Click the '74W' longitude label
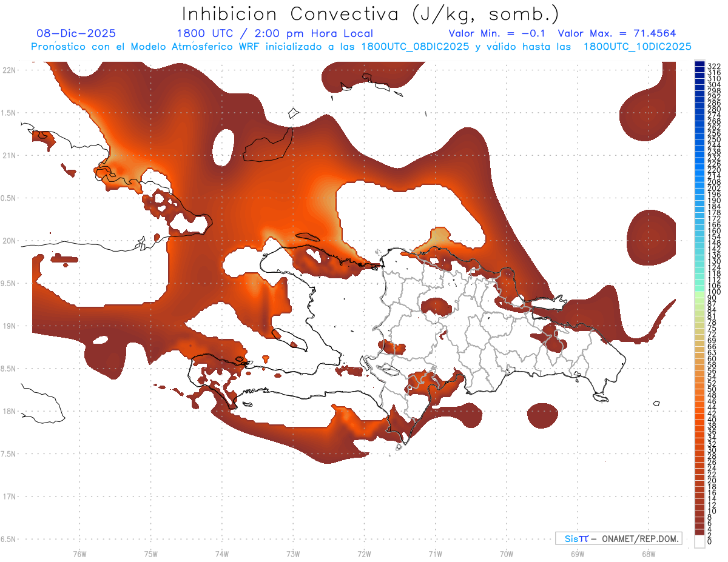 point(222,554)
